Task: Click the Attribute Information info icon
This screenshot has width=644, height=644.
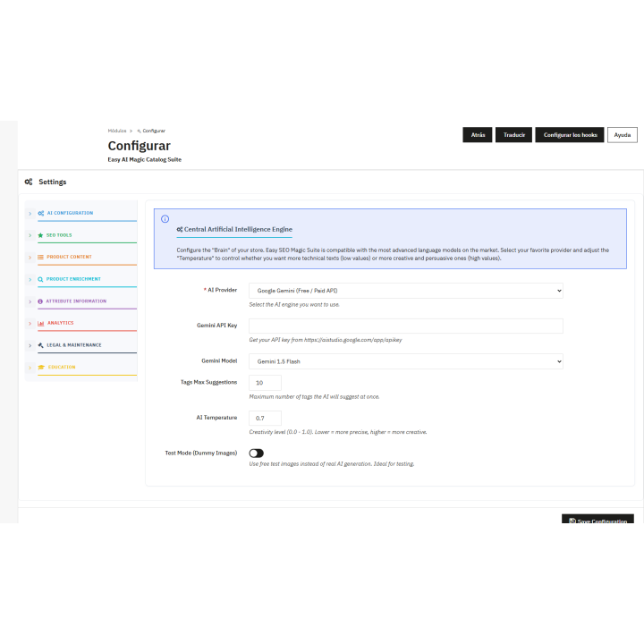Action: pos(40,301)
